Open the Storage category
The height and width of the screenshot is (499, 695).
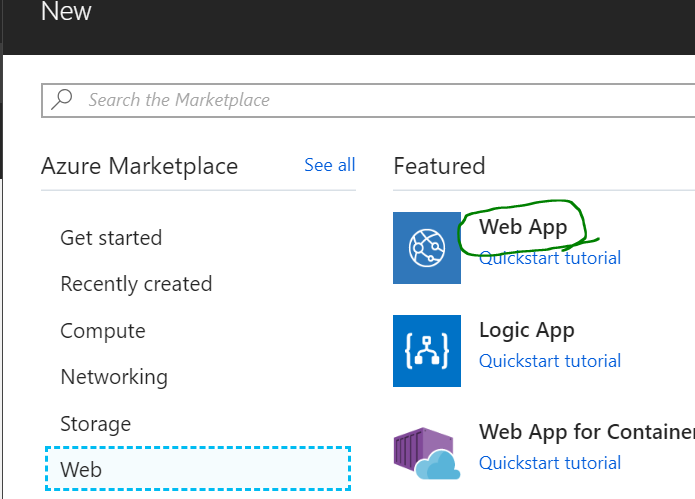tap(96, 424)
